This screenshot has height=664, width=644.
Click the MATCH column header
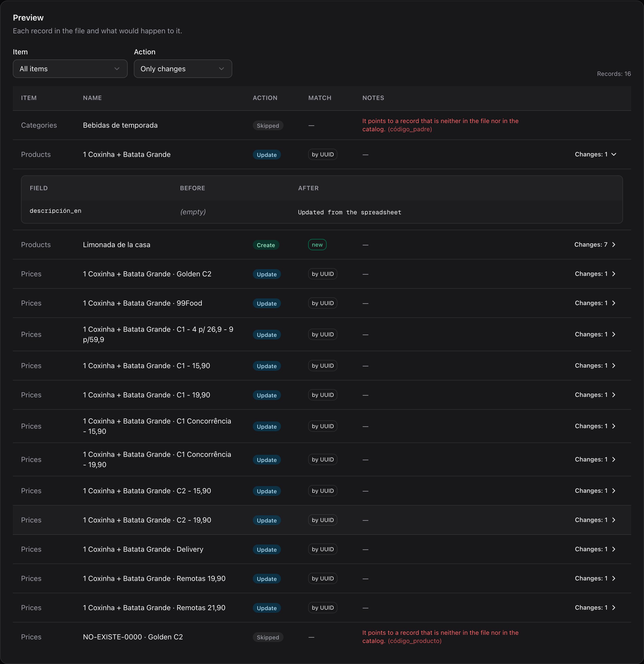click(320, 98)
